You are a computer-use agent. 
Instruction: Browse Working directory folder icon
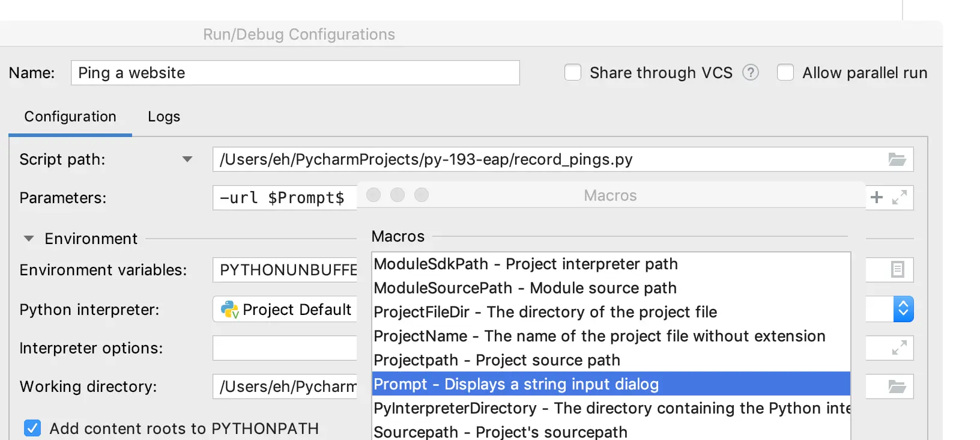pyautogui.click(x=897, y=387)
